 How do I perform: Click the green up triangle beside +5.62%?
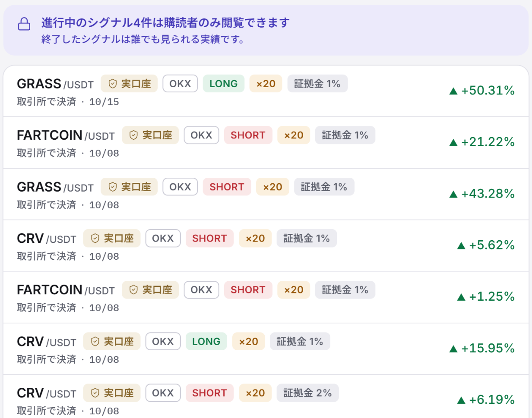(461, 245)
